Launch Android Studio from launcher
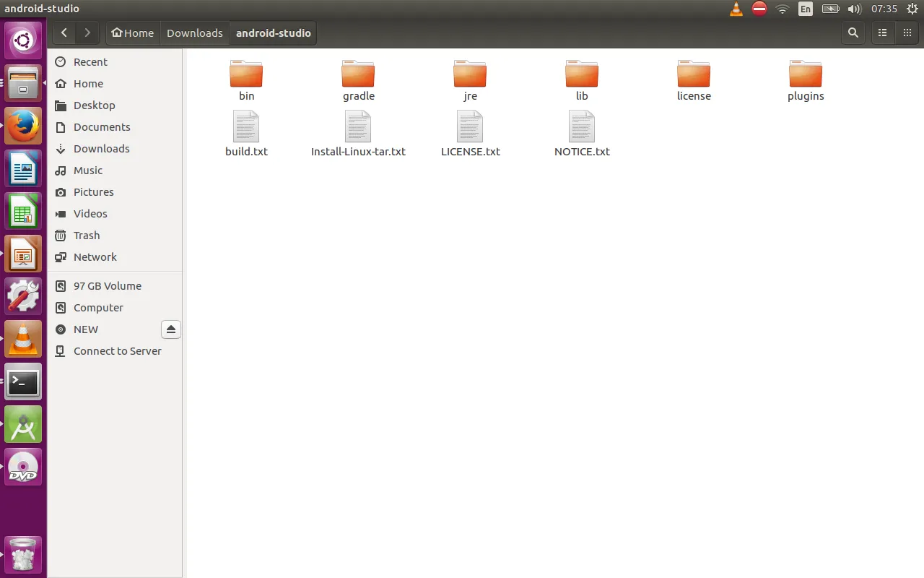The width and height of the screenshot is (924, 578). pos(23,425)
